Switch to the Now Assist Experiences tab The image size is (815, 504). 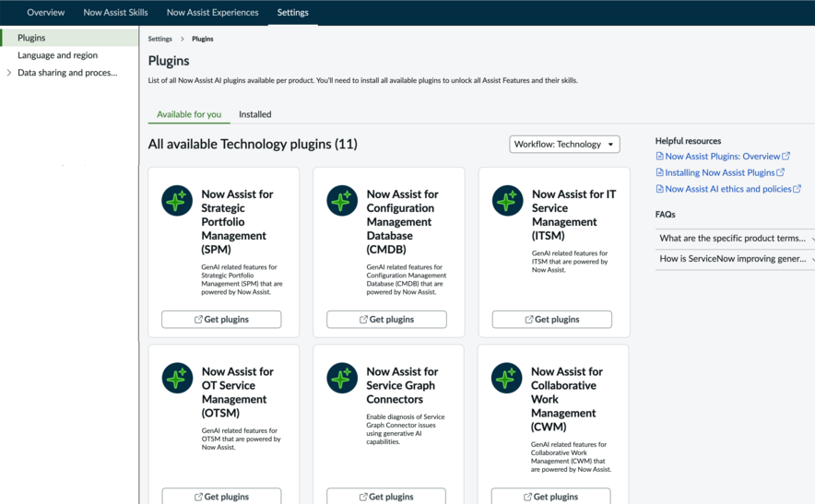click(x=213, y=13)
